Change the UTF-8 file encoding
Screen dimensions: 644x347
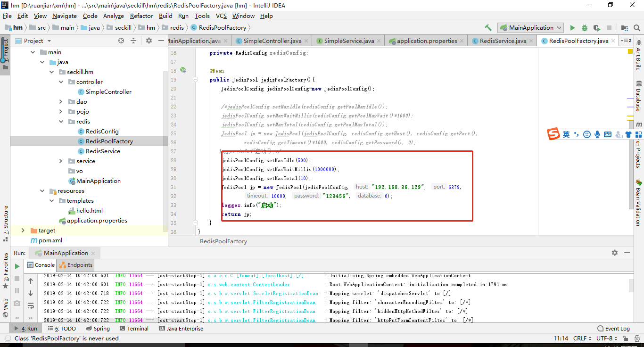[x=606, y=339]
